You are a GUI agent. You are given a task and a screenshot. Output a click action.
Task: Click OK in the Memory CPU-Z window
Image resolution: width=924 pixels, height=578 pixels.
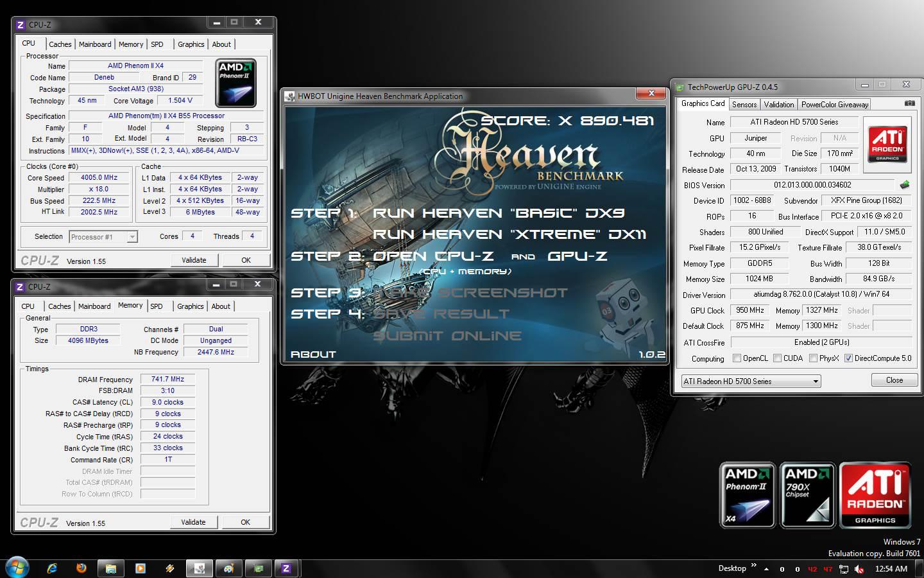click(245, 522)
